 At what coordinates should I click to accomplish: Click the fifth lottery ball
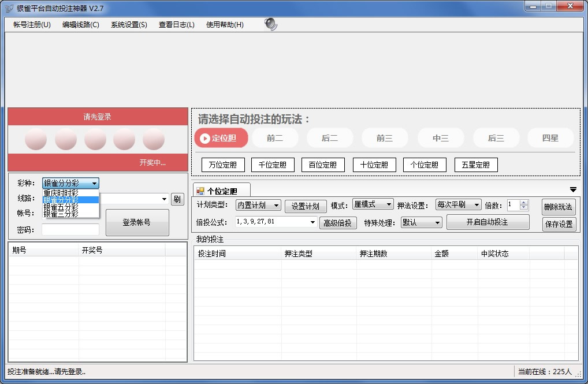(x=154, y=139)
